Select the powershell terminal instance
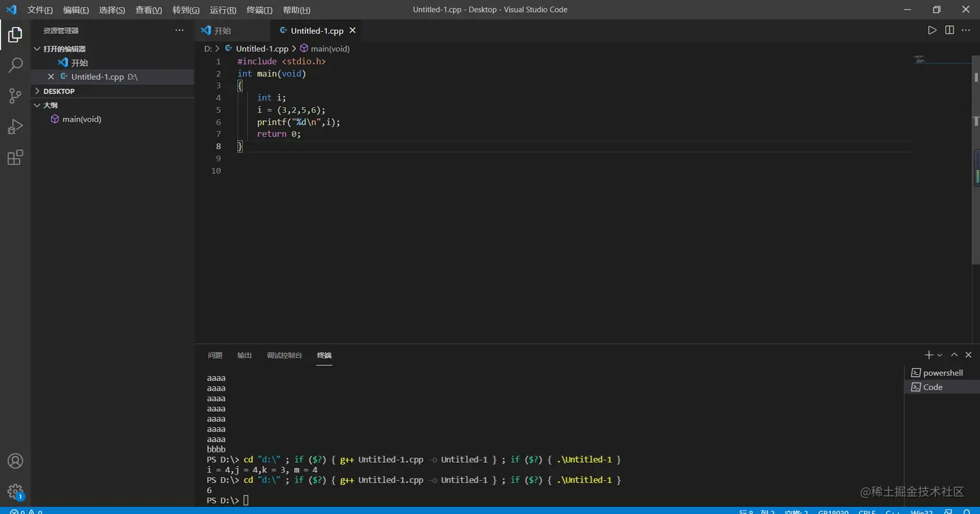980x514 pixels. (x=942, y=373)
